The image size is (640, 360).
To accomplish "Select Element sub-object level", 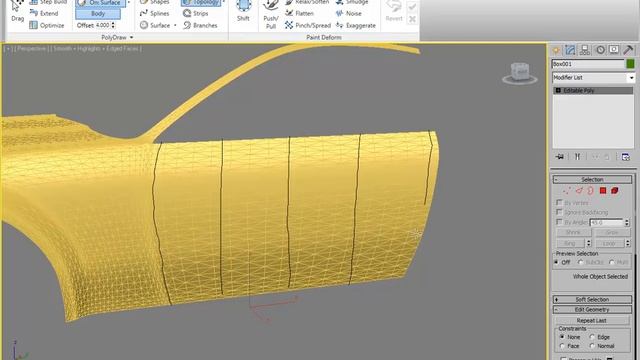I will click(x=615, y=191).
